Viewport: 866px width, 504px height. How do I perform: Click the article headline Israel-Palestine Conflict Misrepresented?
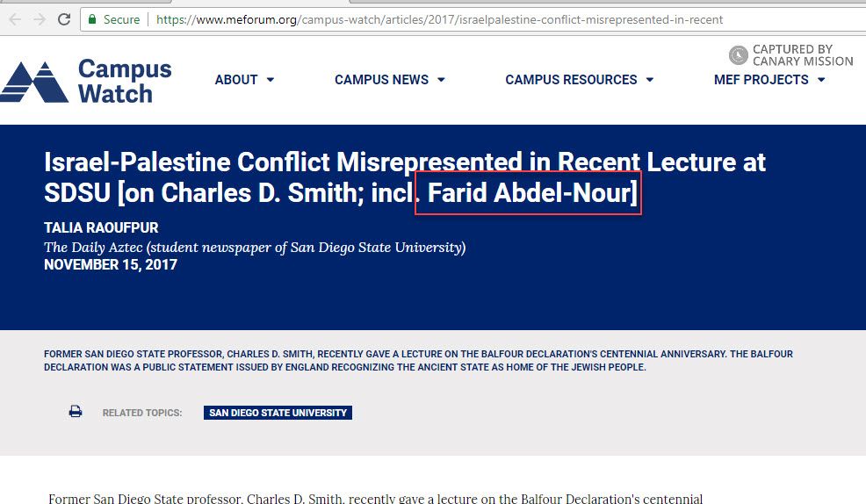(404, 177)
